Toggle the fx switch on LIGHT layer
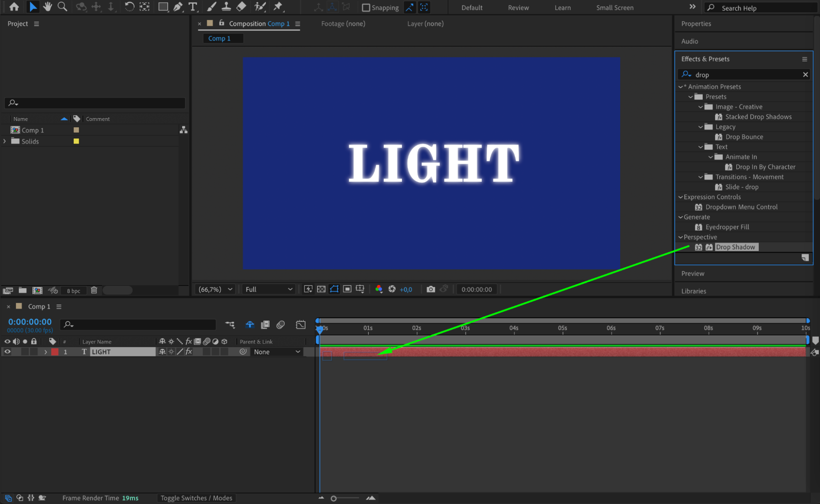Image resolution: width=820 pixels, height=504 pixels. click(189, 352)
